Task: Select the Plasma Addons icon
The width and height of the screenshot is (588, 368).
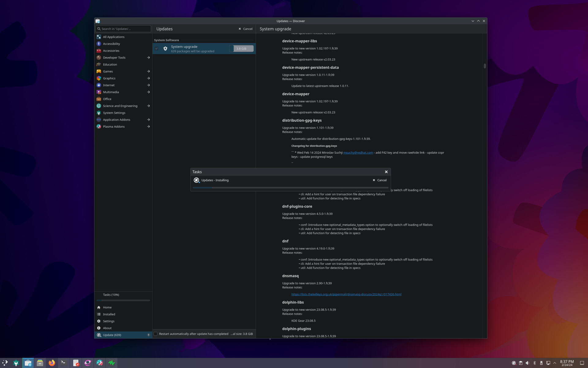Action: click(99, 127)
